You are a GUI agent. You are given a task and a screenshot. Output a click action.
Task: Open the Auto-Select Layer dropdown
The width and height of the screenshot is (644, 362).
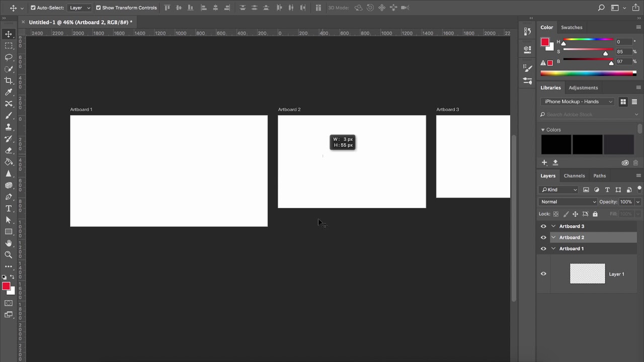point(80,8)
